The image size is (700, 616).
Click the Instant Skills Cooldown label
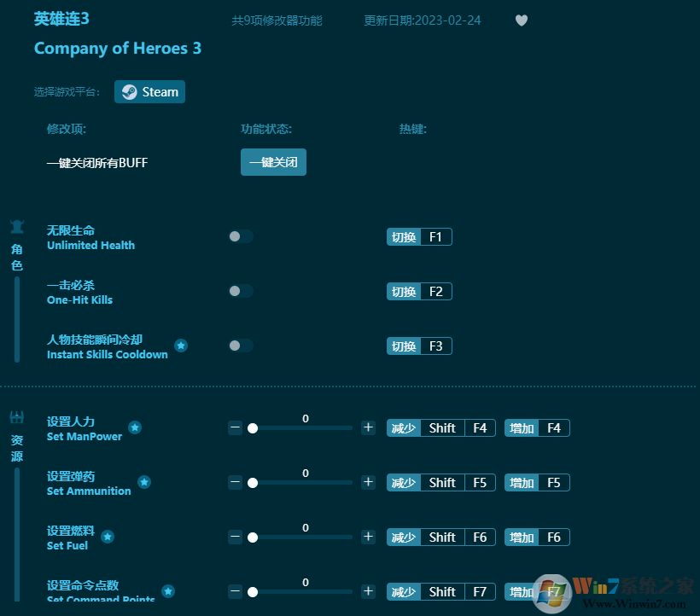coord(108,355)
